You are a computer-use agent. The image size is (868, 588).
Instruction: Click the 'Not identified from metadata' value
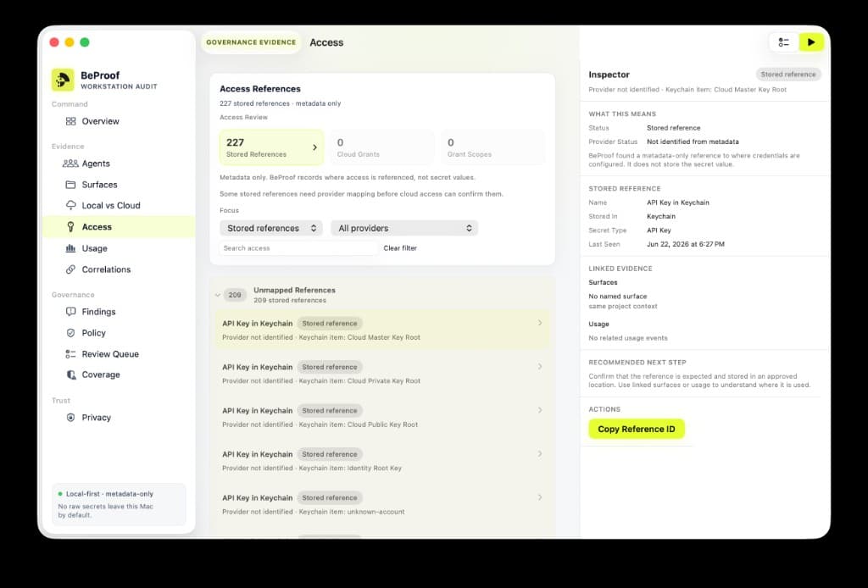[693, 141]
